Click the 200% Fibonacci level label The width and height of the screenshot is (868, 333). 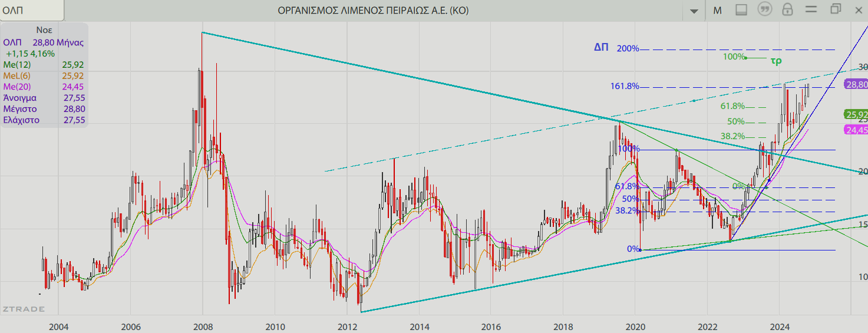(628, 49)
